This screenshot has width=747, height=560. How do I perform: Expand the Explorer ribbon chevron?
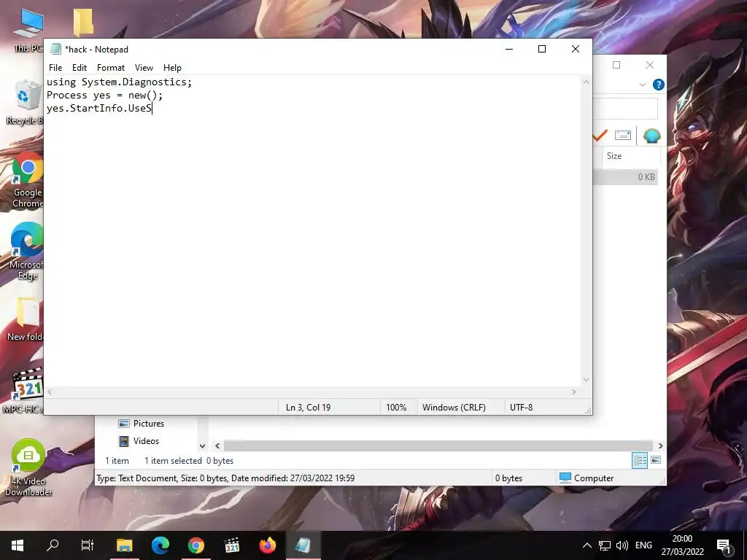click(x=642, y=85)
